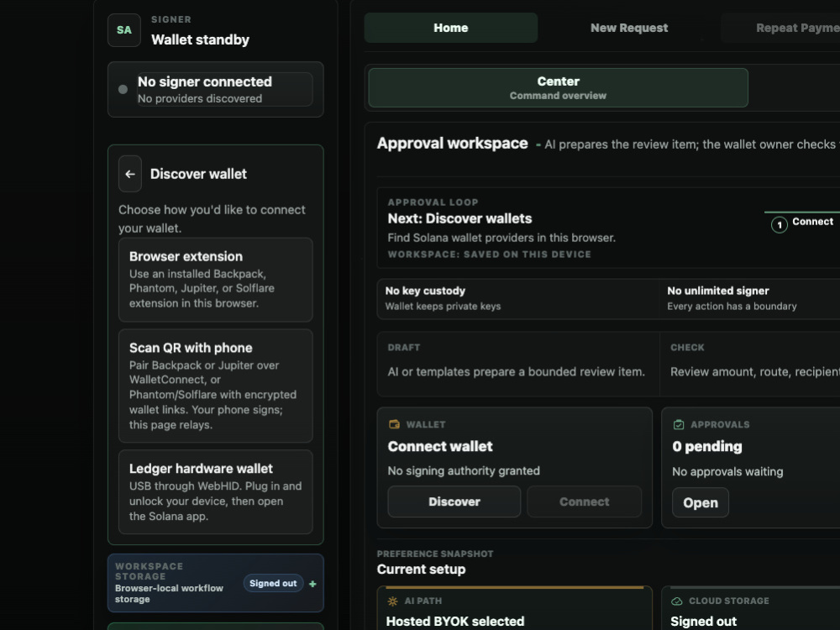The height and width of the screenshot is (630, 840).
Task: Click the Approval workspace heading
Action: pos(452,143)
